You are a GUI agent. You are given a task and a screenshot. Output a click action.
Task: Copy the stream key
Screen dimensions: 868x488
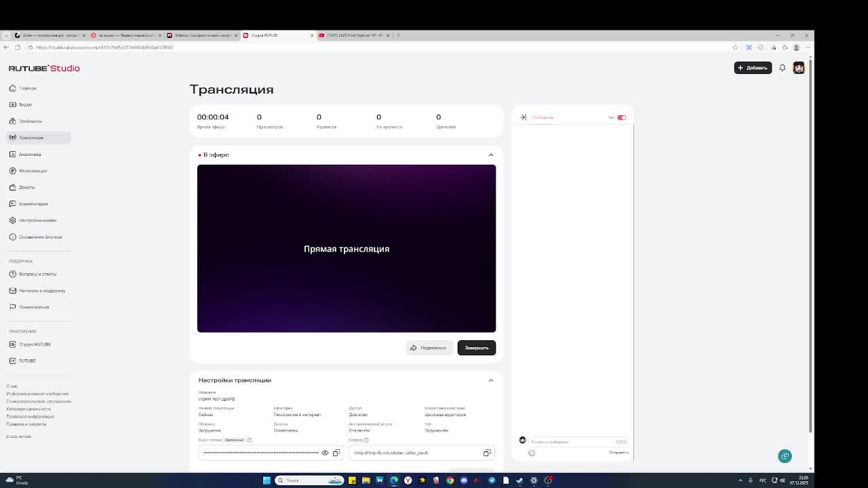coord(336,453)
